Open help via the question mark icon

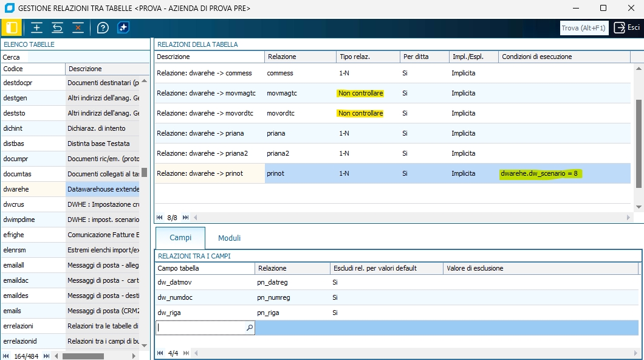tap(103, 27)
